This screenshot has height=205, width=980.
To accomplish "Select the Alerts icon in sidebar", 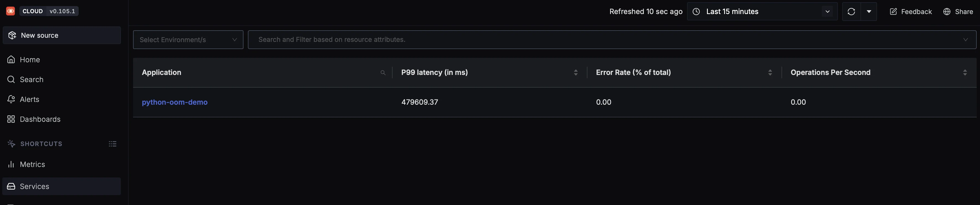I will coord(11,99).
